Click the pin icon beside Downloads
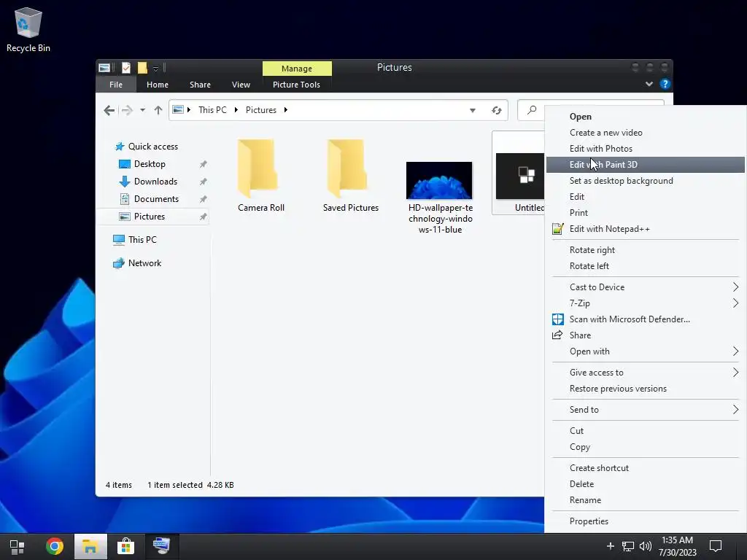Screen dimensions: 747x560 click(x=203, y=182)
